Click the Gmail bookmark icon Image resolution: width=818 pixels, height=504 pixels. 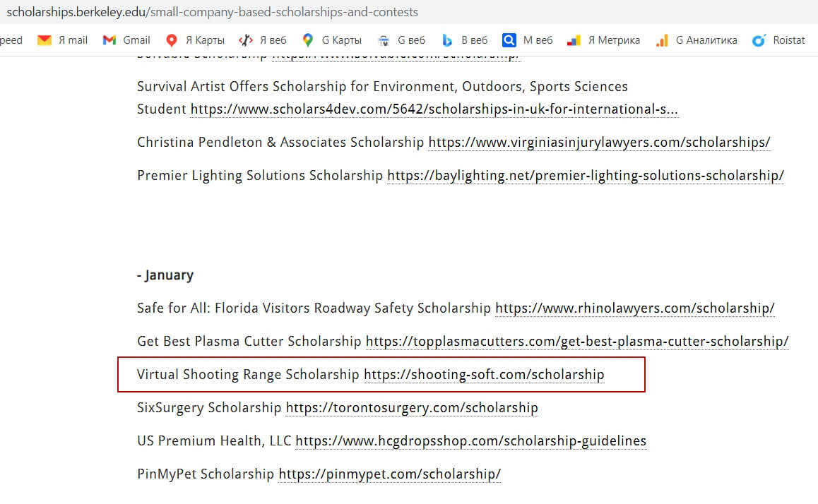tap(109, 40)
